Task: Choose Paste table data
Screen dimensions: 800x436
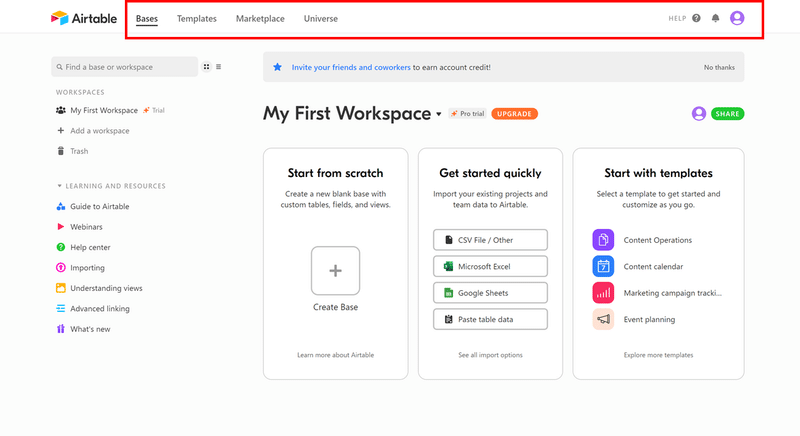Action: [x=490, y=319]
